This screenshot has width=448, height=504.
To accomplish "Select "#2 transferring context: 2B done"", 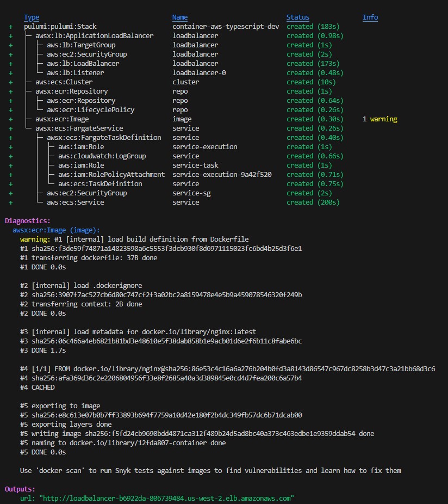I will pyautogui.click(x=81, y=304).
